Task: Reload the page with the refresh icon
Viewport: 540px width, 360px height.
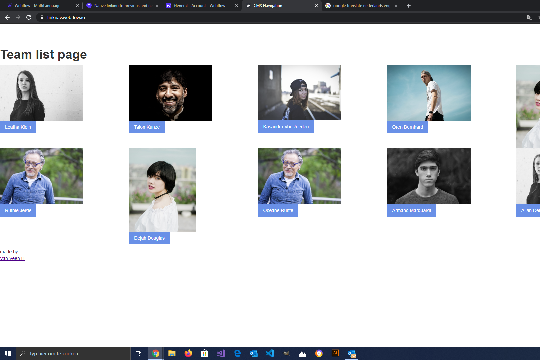Action: point(29,17)
